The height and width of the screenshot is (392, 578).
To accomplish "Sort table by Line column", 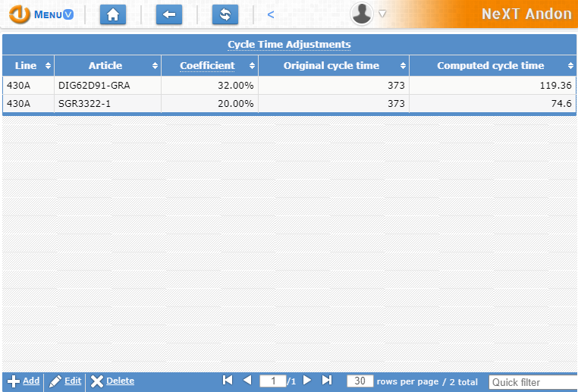I will 27,66.
